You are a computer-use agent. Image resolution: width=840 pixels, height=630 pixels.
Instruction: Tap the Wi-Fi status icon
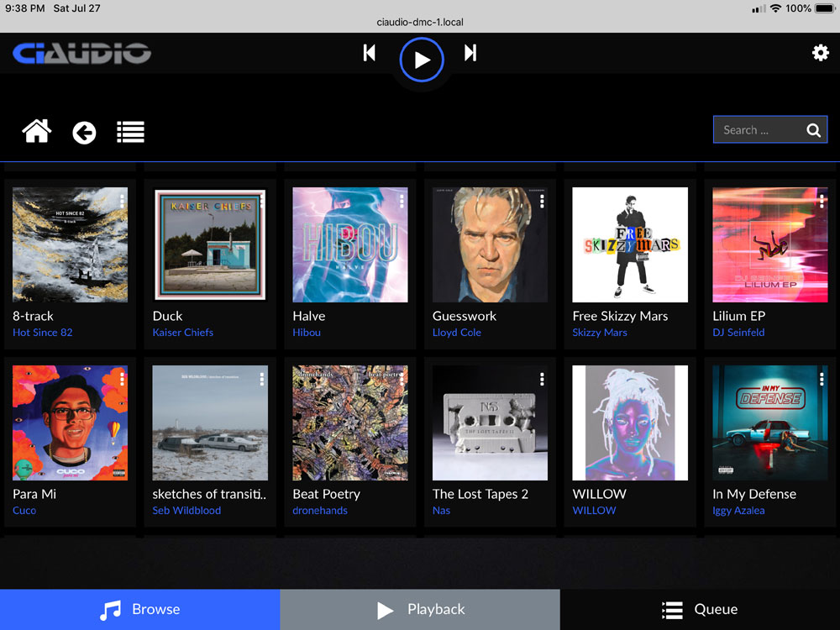(775, 8)
